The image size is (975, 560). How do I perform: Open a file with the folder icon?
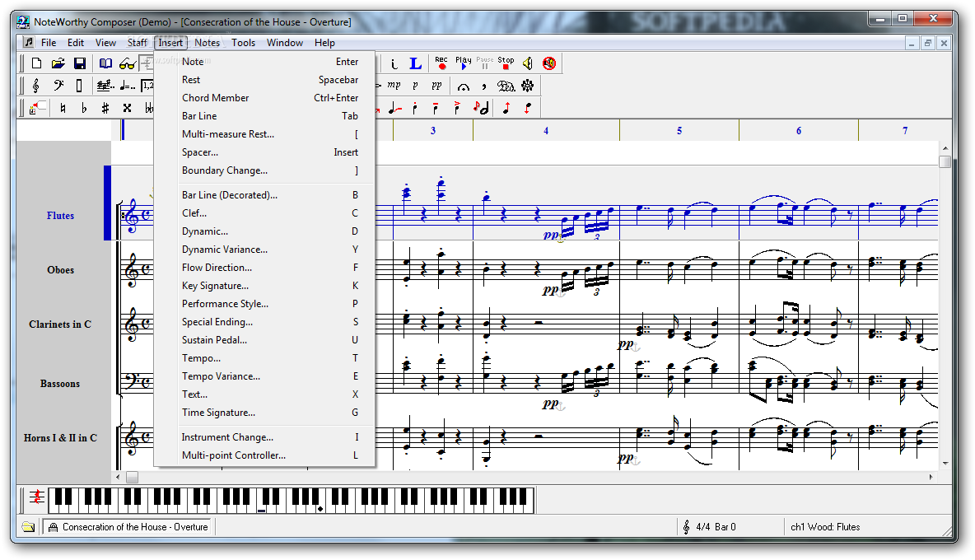(58, 63)
